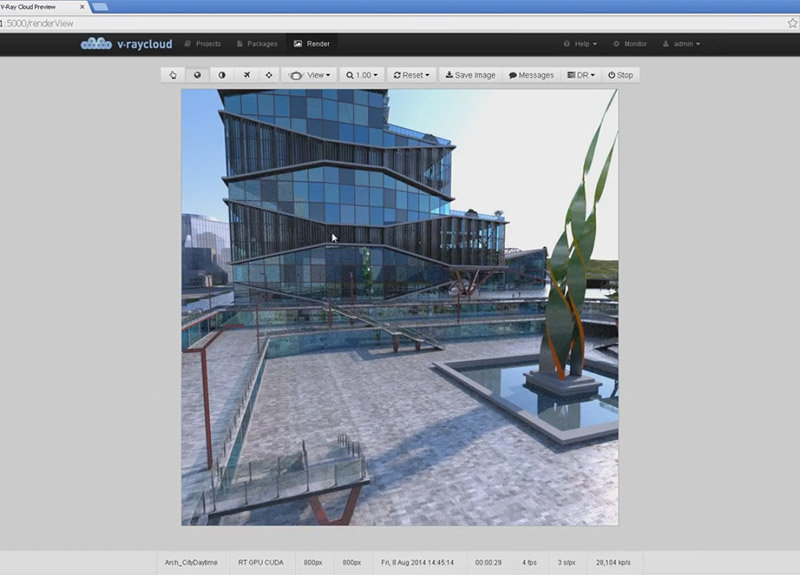800x575 pixels.
Task: Click the globe icon in render toolbar
Action: click(197, 75)
